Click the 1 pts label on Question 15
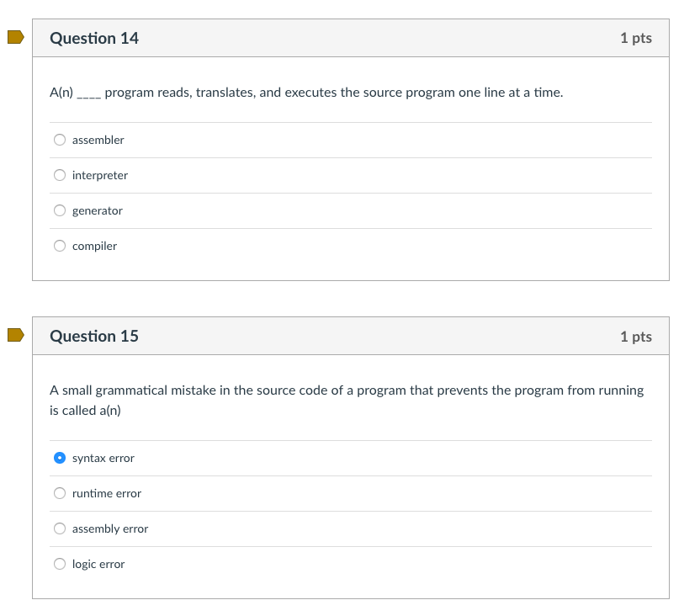The image size is (700, 616). (635, 337)
